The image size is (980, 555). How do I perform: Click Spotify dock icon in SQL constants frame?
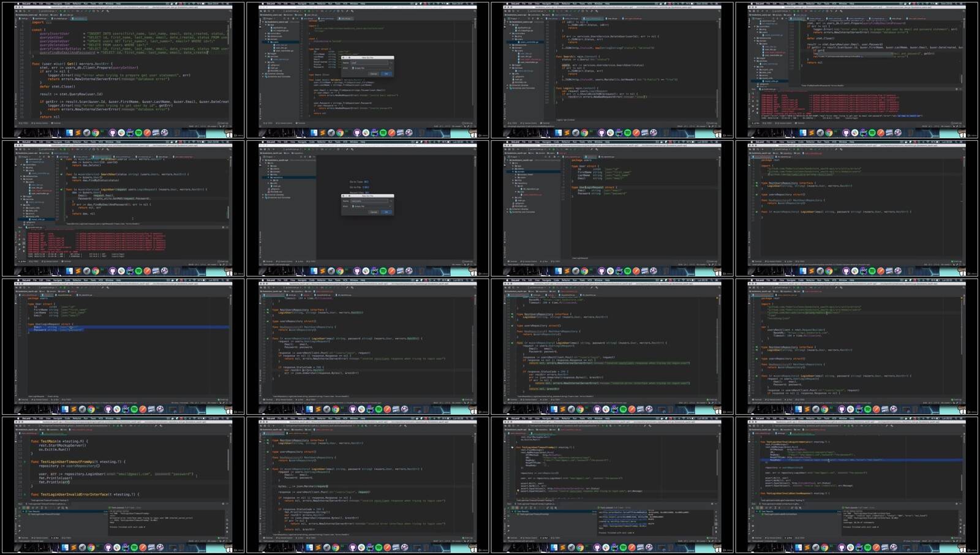(138, 132)
